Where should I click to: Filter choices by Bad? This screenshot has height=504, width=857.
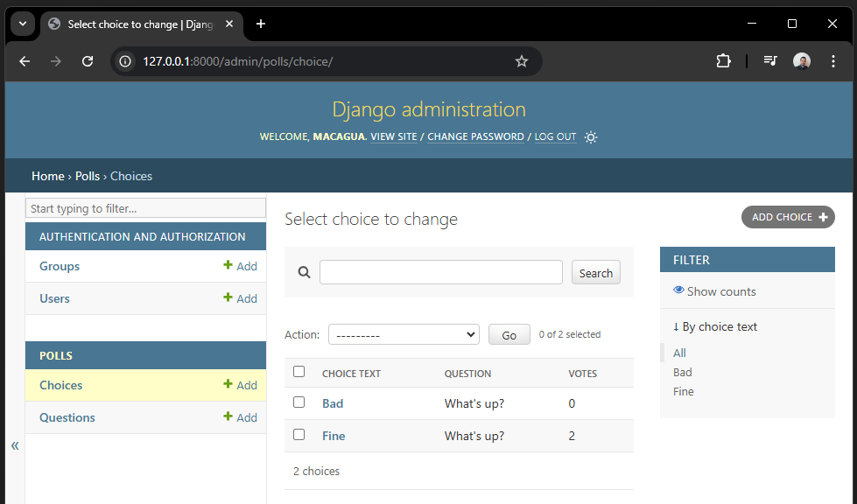pos(683,373)
